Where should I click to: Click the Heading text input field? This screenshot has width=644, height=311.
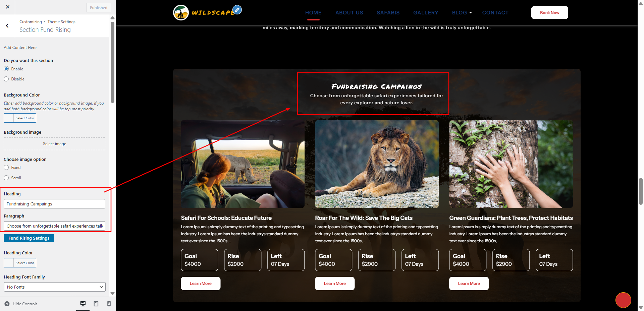(55, 204)
